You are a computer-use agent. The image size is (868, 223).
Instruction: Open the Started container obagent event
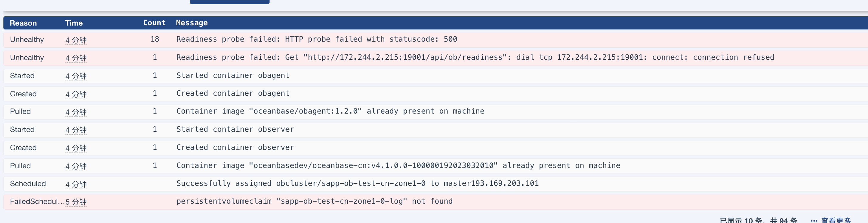[436, 76]
